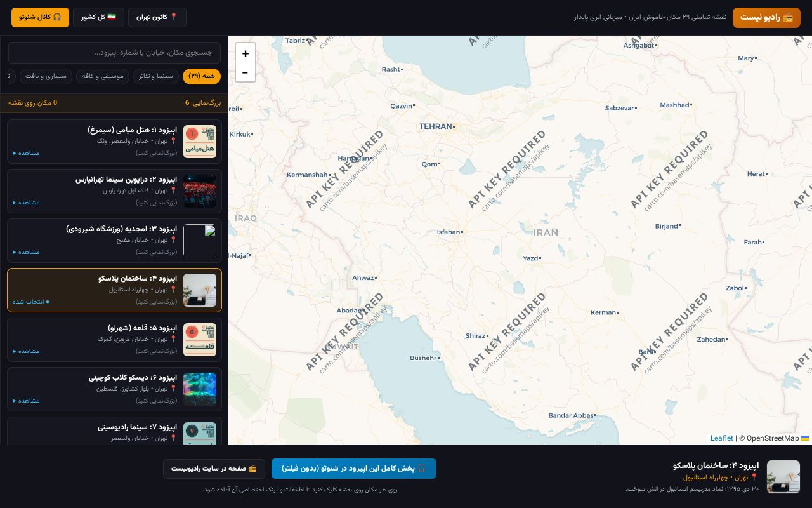Select title اپیزود ۱: هتل میامی (سیمرغ)
This screenshot has height=508, width=812.
(133, 130)
